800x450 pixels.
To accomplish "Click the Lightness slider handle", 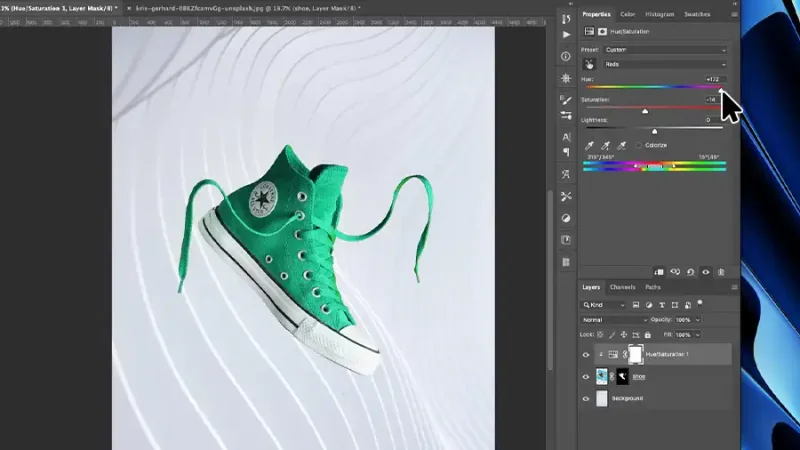I will (655, 132).
